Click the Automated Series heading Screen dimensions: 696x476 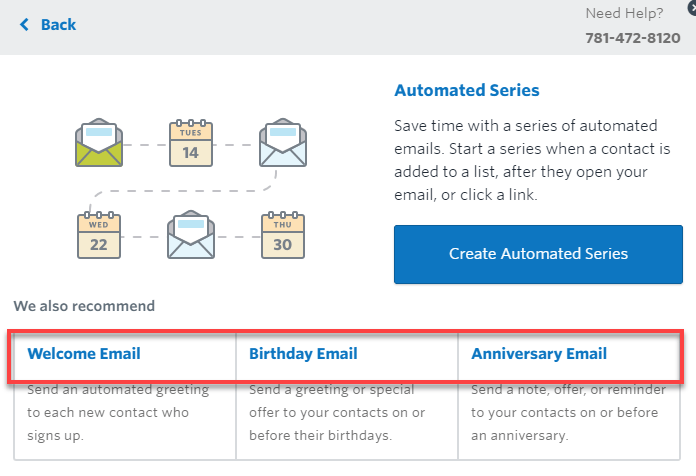click(467, 91)
